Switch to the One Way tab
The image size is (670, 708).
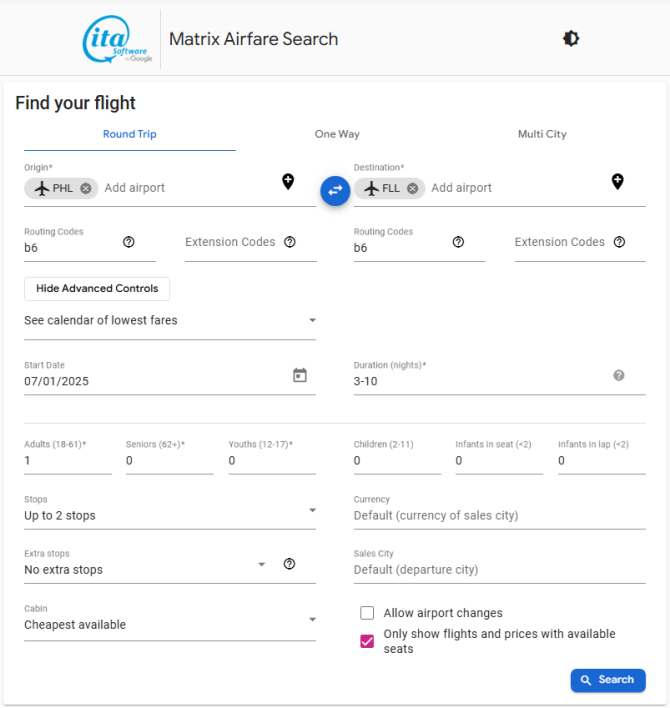point(337,134)
